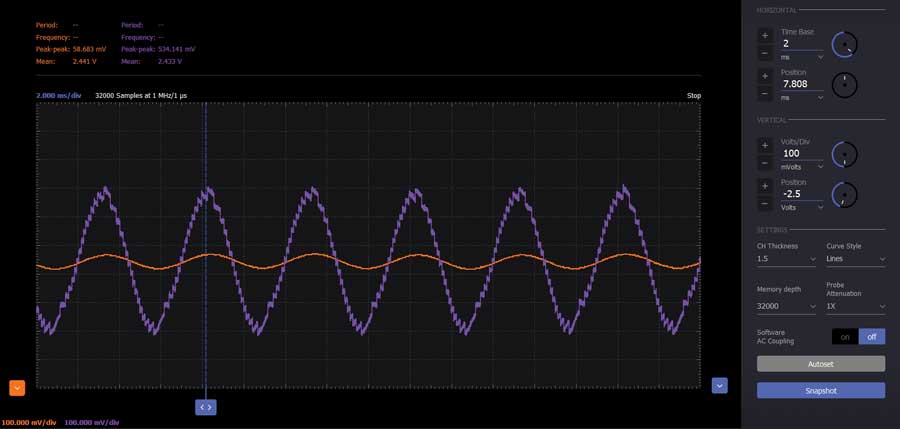Increase horizontal Position with plus button
900x429 pixels.
pos(765,76)
